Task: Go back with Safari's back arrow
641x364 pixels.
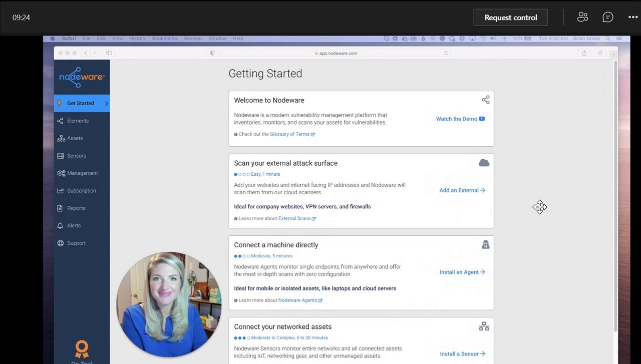Action: click(x=85, y=53)
